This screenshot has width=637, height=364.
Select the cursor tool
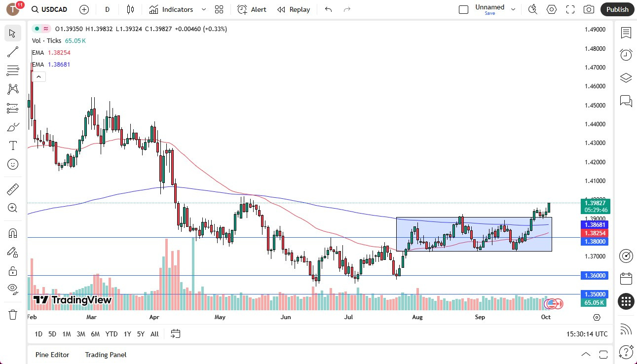(12, 33)
